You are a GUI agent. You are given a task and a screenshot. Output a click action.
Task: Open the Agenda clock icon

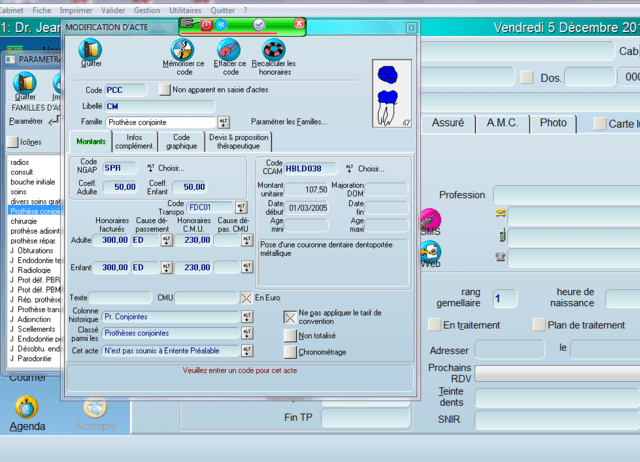27,405
